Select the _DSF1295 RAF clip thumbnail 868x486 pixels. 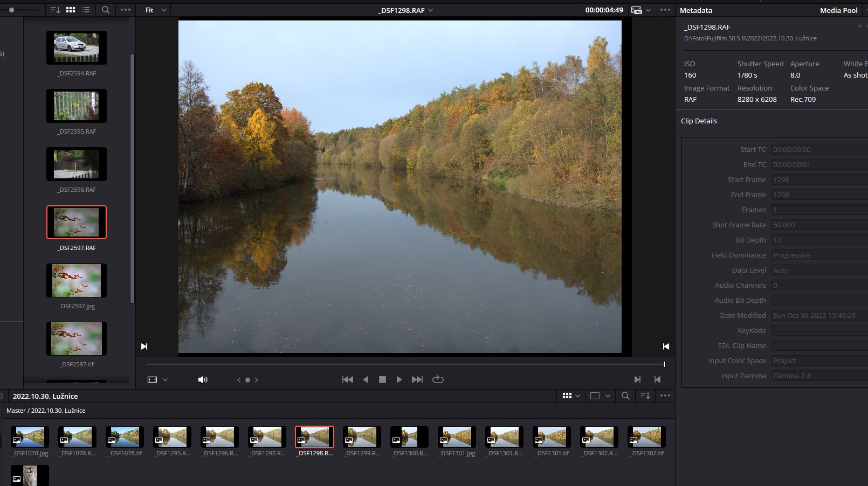(x=173, y=437)
